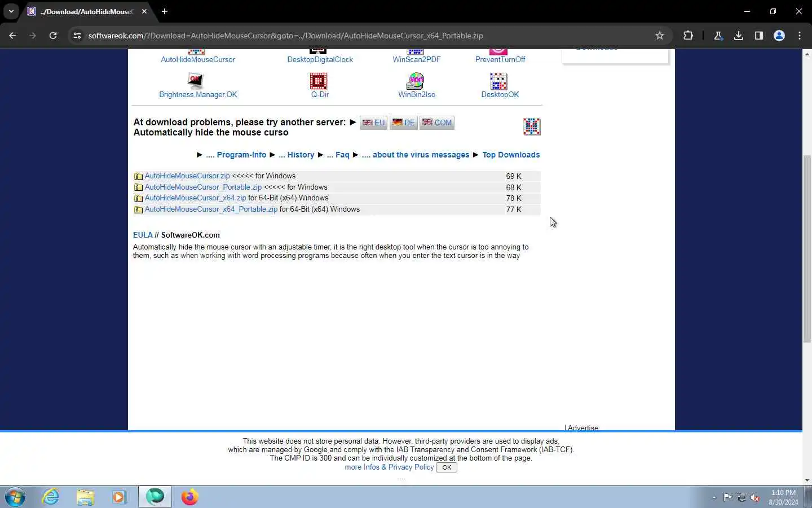Screen dimensions: 812x508
Task: Reload the current page
Action: (53, 36)
